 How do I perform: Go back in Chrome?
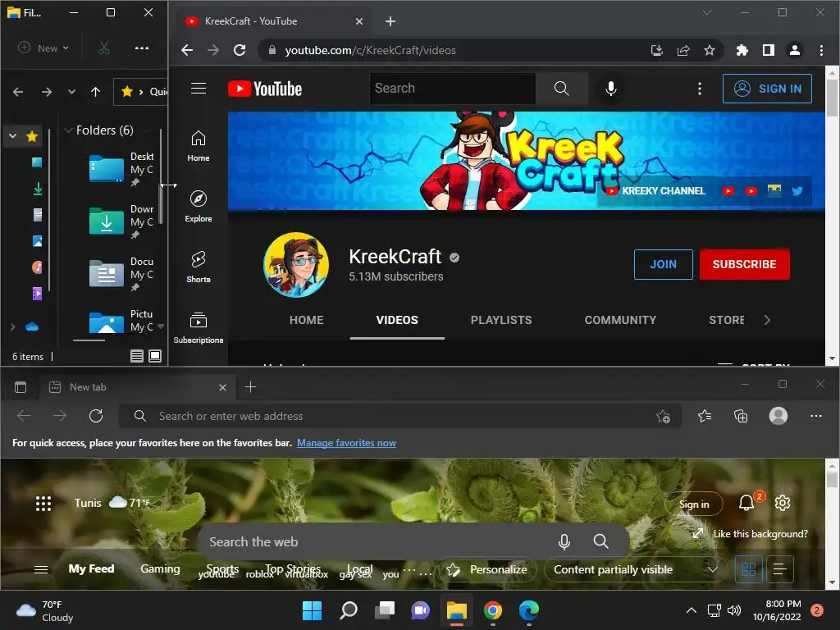pos(187,50)
